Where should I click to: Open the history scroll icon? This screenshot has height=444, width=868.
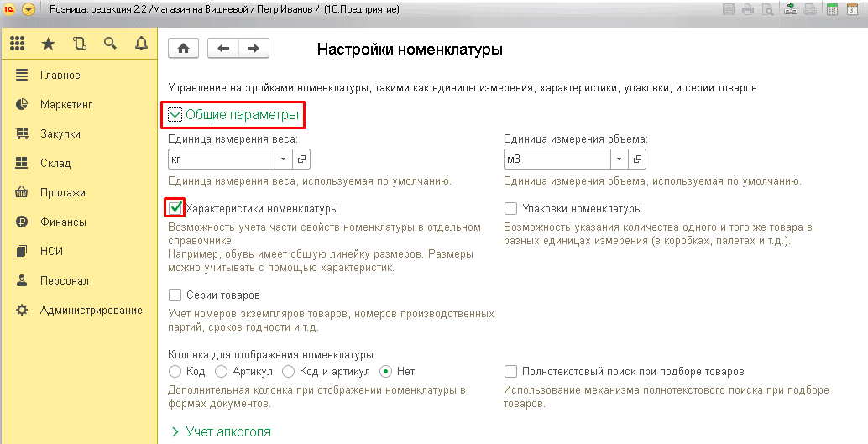coord(79,44)
